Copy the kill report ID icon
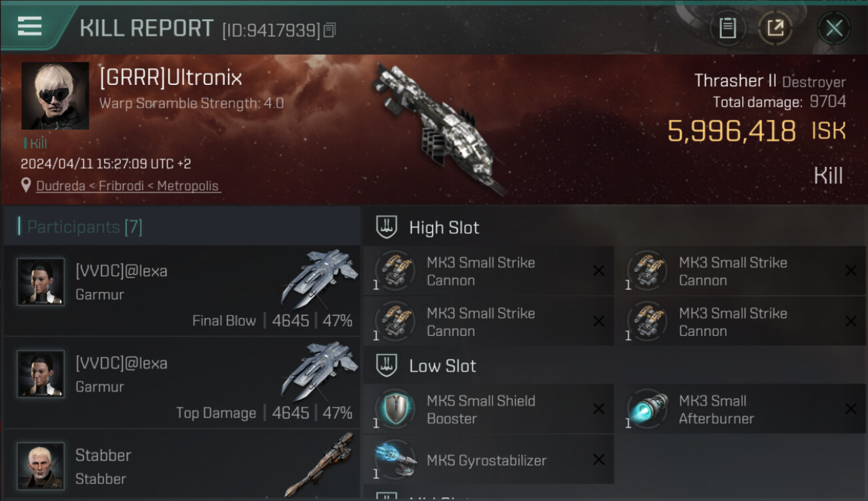Image resolution: width=868 pixels, height=501 pixels. tap(330, 30)
